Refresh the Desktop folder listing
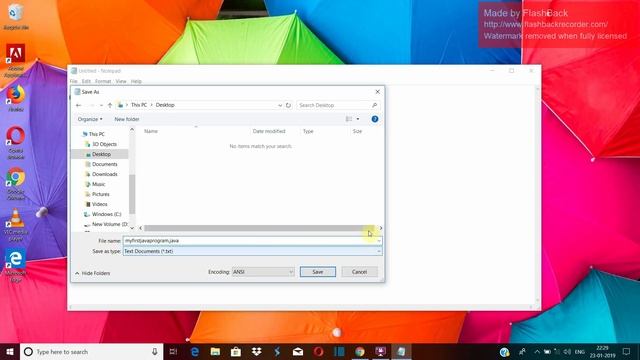Viewport: 640px width, 360px height. click(x=288, y=105)
